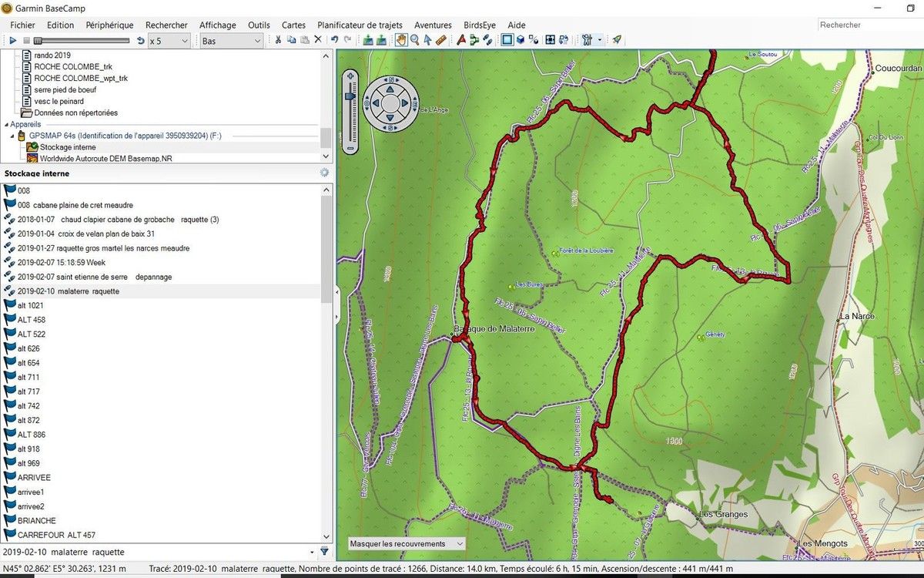Image resolution: width=924 pixels, height=578 pixels.
Task: Play the track animation
Action: pos(13,40)
